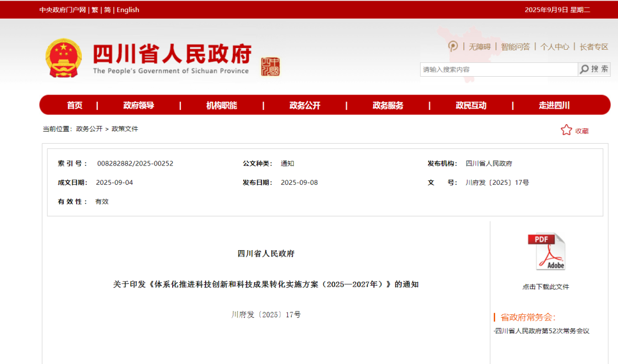Open 政府领导 navigation menu

click(x=138, y=105)
